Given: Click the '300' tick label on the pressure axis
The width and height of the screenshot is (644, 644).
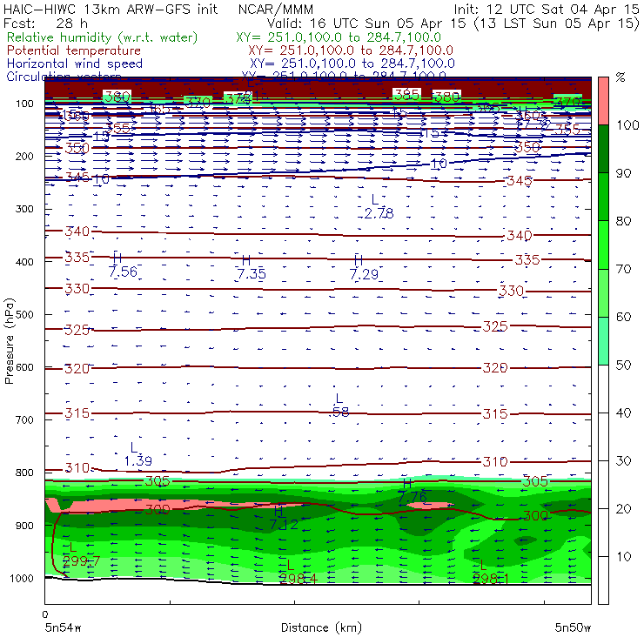Looking at the screenshot, I should pos(24,209).
